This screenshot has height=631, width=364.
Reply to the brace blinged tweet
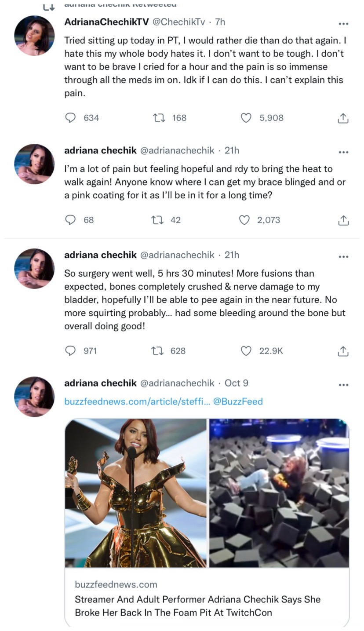click(70, 220)
